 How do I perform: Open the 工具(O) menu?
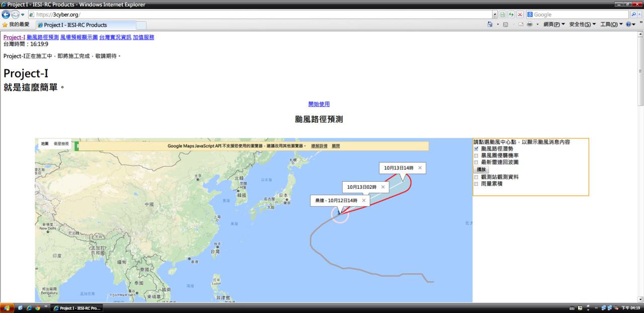point(611,24)
